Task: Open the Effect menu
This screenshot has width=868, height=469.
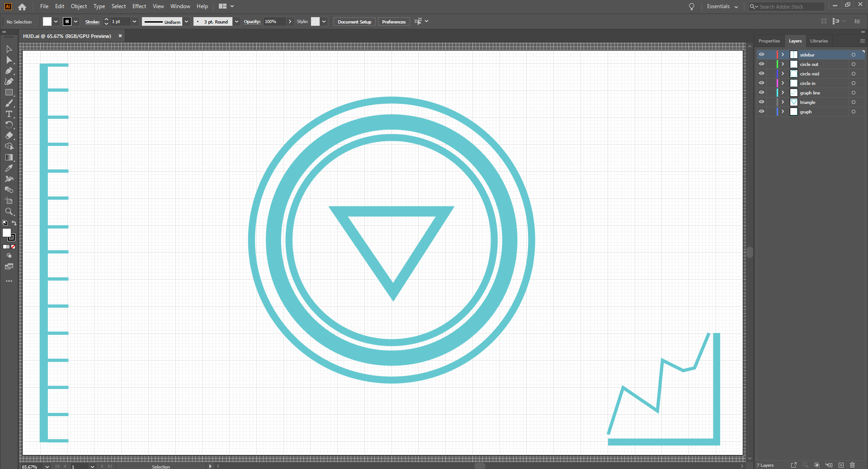Action: [139, 6]
